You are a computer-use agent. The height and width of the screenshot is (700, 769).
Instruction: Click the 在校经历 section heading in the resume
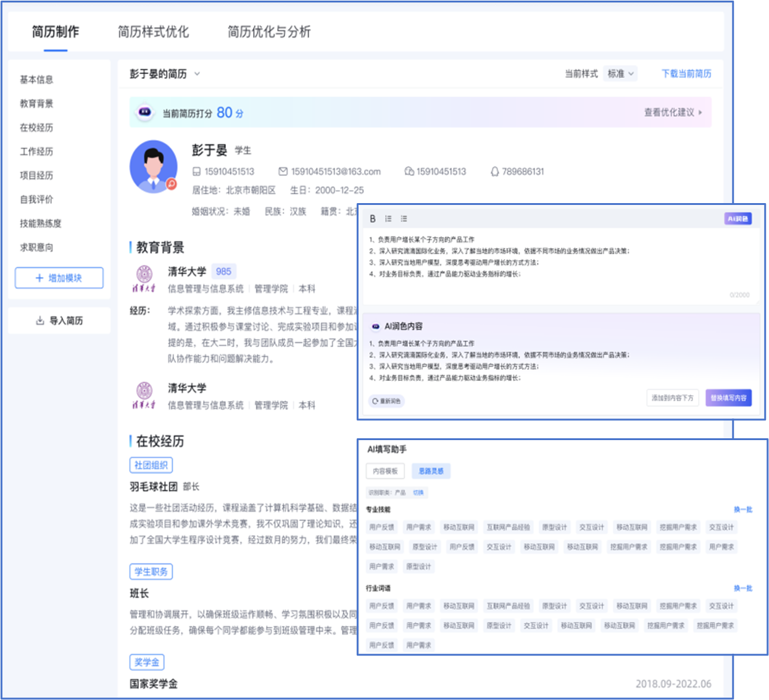(160, 441)
